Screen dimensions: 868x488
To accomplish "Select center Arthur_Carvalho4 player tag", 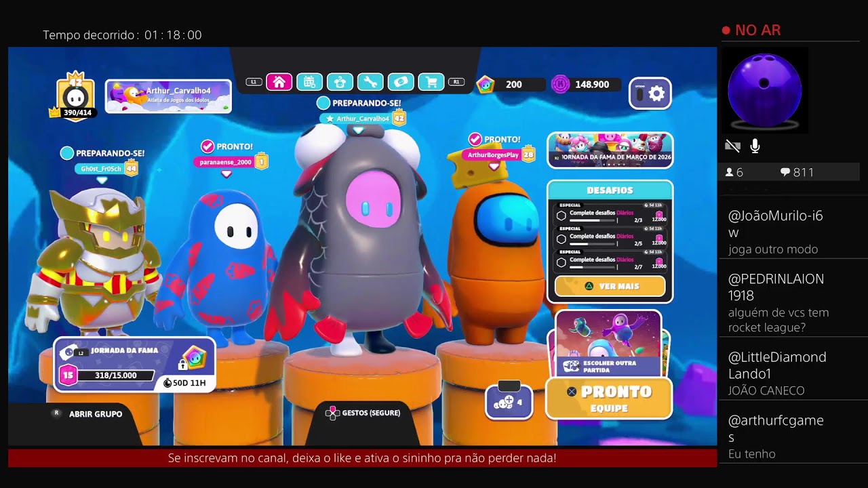I will [x=357, y=119].
